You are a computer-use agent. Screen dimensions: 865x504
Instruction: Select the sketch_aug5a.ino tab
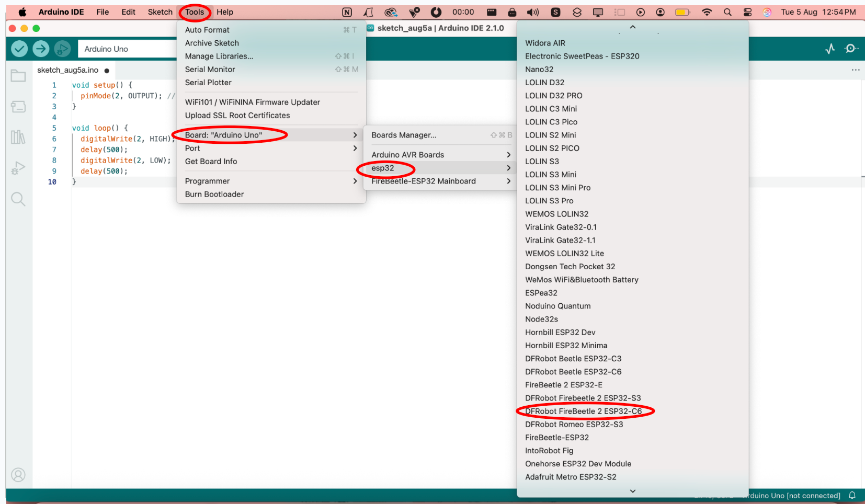73,70
